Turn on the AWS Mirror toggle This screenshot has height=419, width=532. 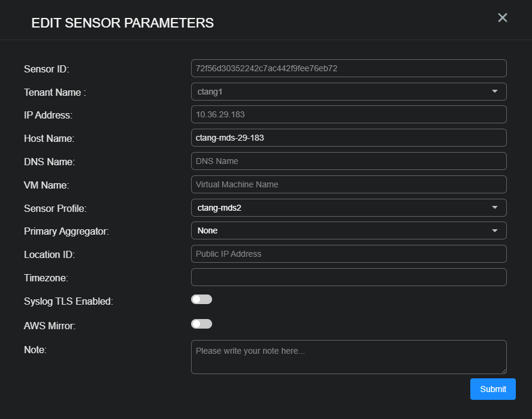[201, 323]
